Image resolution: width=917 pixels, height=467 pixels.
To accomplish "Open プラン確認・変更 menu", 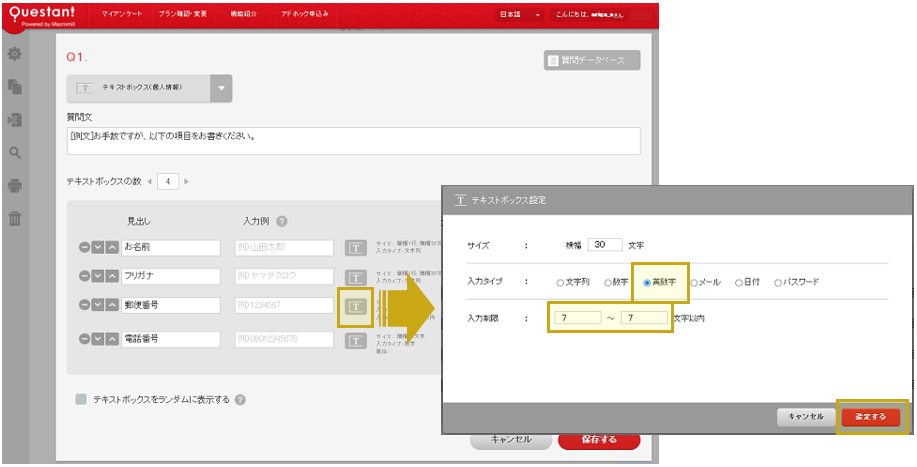I will click(x=183, y=14).
